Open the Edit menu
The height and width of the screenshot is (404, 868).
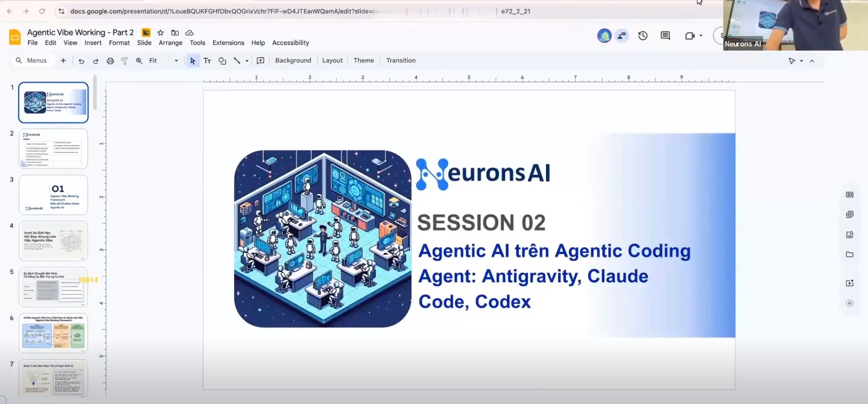pos(50,43)
